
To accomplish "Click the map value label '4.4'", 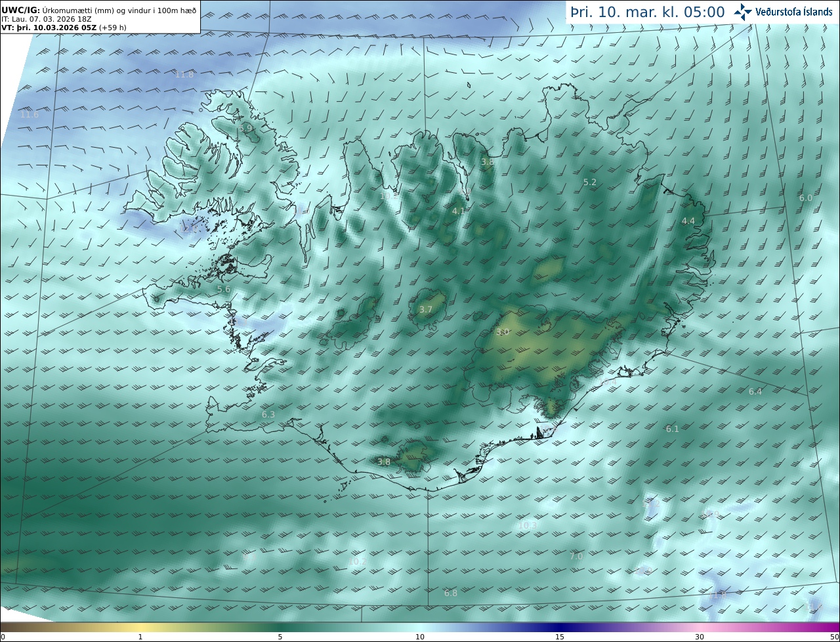I will pos(688,221).
